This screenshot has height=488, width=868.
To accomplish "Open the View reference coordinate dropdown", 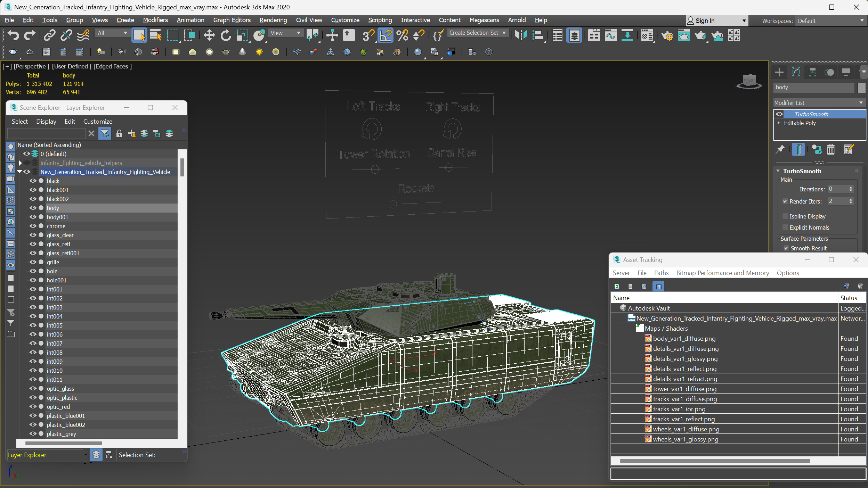I will coord(285,33).
